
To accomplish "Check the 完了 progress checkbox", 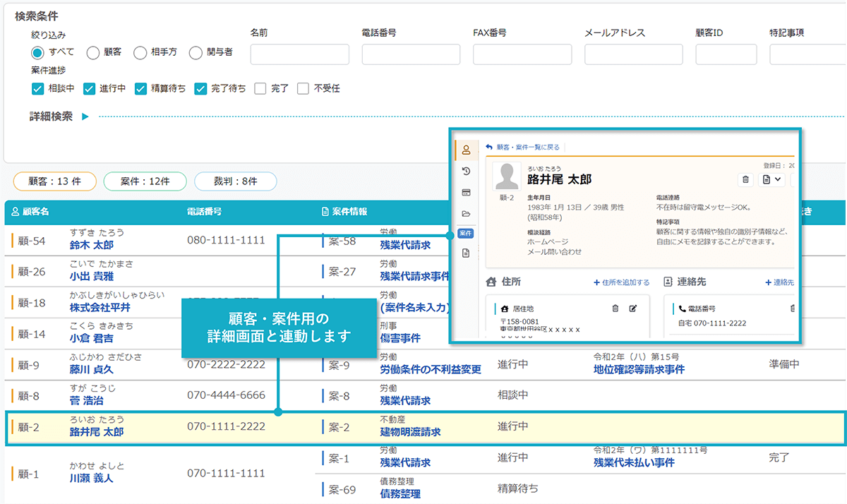I will pos(260,88).
